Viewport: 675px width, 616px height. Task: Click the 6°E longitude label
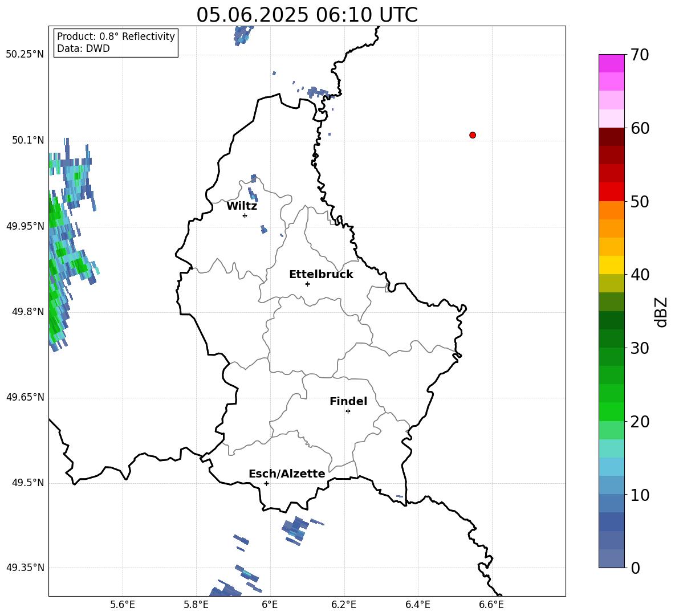click(270, 605)
